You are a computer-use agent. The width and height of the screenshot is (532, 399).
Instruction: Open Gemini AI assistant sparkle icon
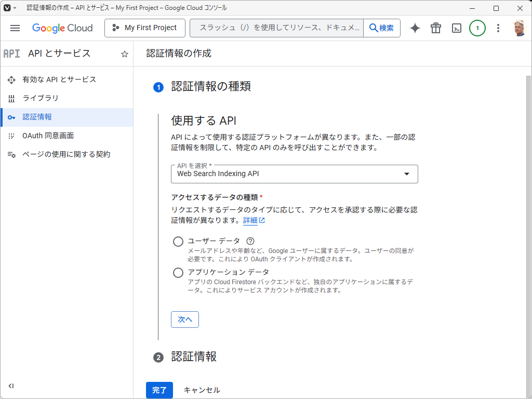pos(415,28)
